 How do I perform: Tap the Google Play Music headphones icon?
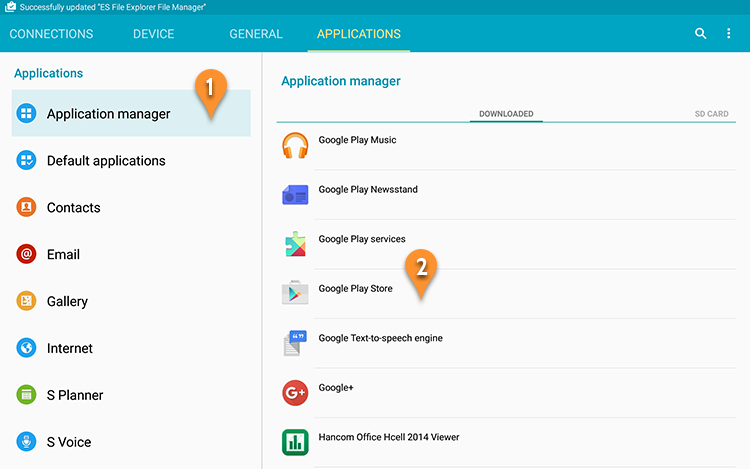295,145
